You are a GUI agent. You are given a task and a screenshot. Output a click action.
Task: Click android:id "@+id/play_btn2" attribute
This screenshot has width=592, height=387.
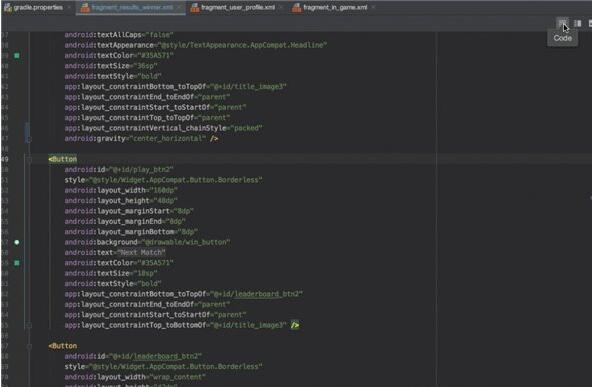[x=119, y=170]
